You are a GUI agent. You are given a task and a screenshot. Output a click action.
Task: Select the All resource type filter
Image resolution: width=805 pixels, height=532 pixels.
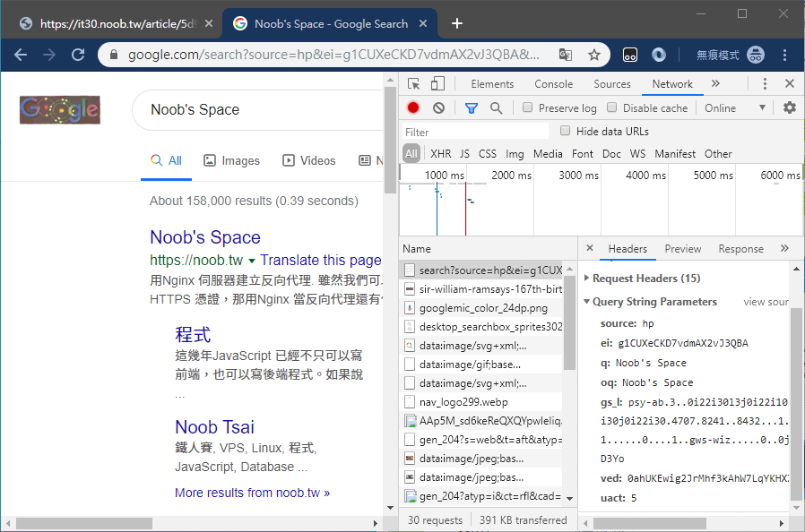pyautogui.click(x=411, y=153)
